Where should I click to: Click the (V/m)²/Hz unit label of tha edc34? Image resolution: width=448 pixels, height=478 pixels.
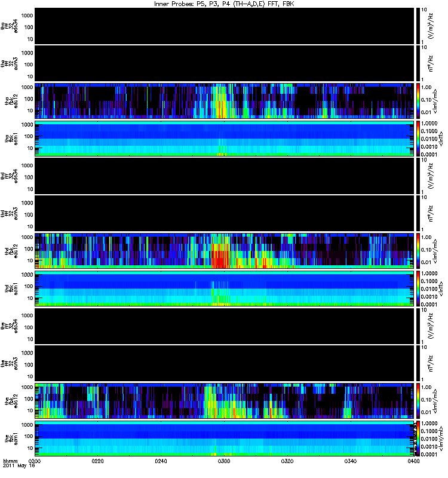coord(431,26)
